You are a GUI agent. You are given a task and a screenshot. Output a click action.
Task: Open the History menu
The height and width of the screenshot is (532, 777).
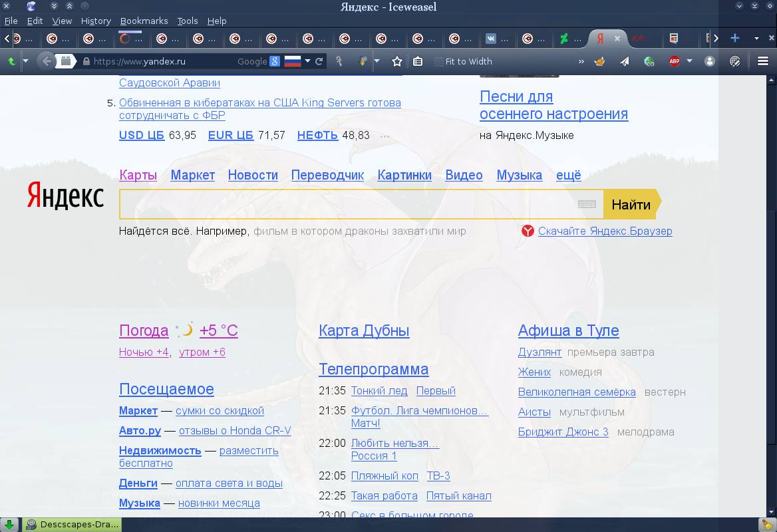tap(96, 21)
